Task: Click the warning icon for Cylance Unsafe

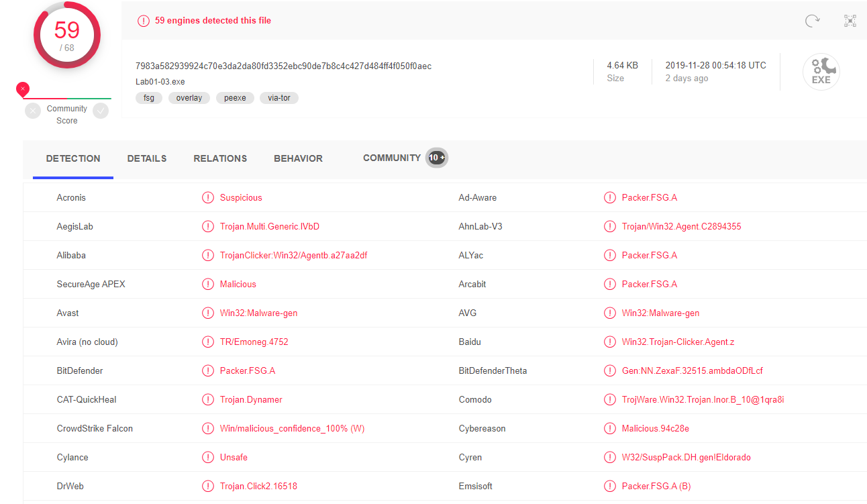Action: coord(208,457)
